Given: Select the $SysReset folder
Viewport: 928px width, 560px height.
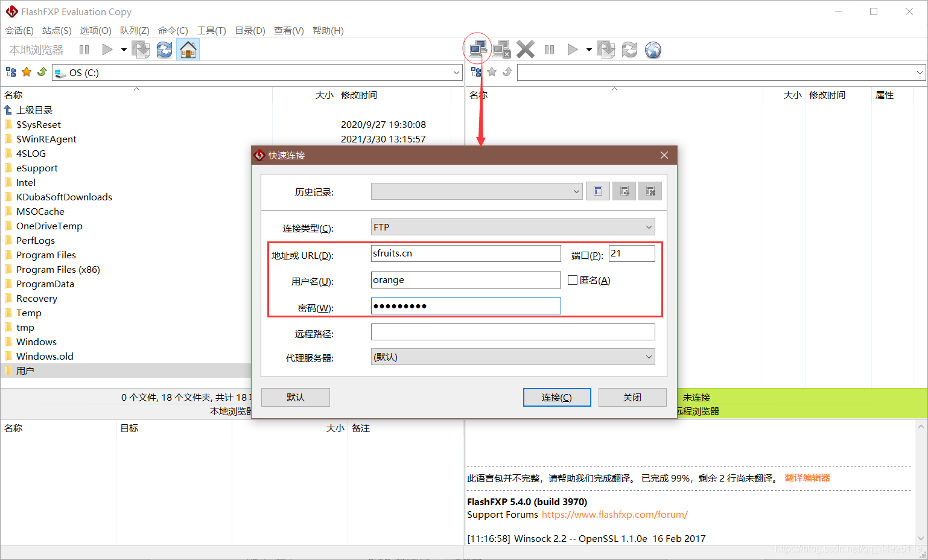Looking at the screenshot, I should [39, 124].
